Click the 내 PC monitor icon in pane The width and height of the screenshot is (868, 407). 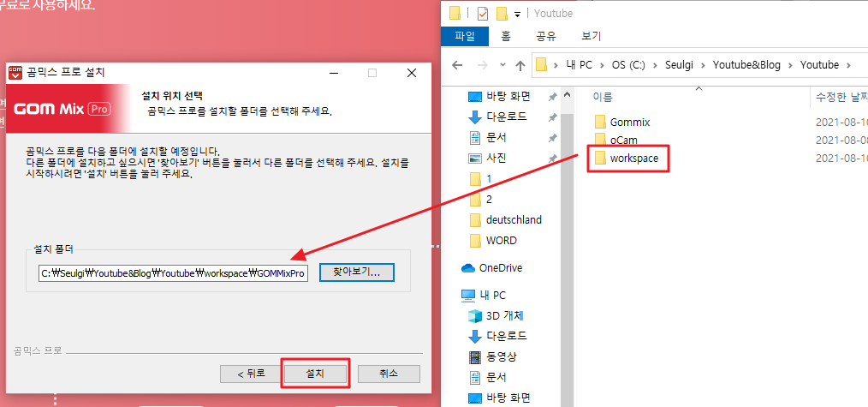click(468, 296)
